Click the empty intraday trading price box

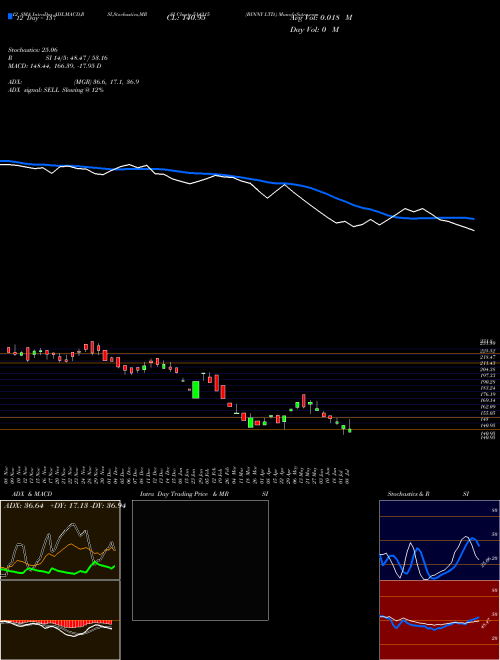tap(200, 560)
